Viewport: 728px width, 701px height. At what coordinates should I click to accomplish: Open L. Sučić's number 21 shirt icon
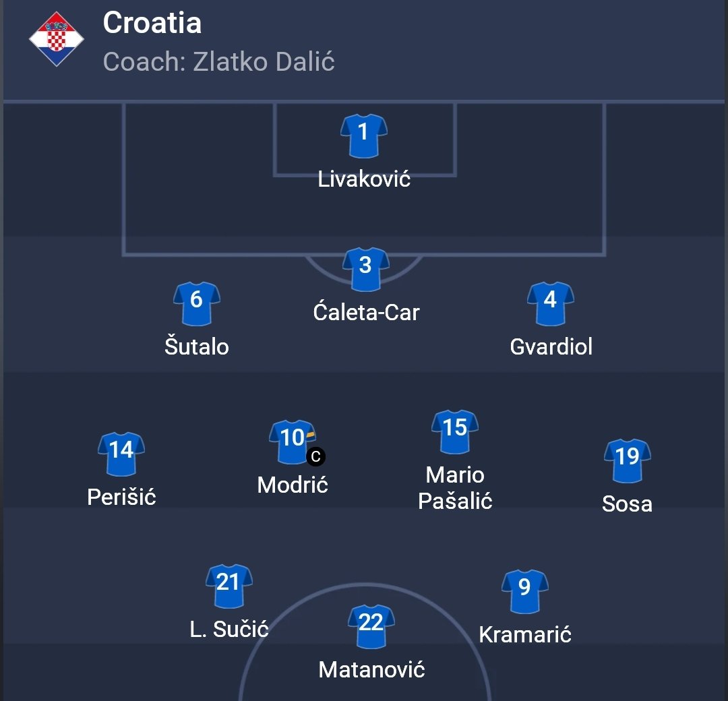[x=229, y=586]
